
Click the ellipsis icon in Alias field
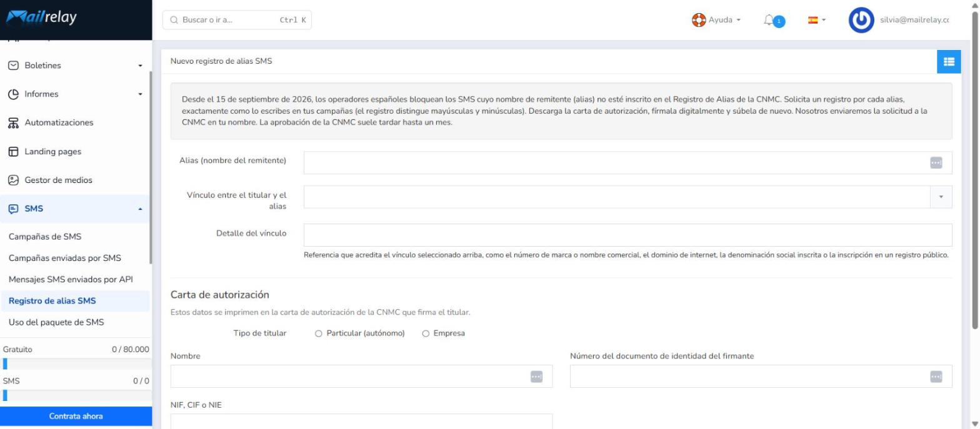[936, 162]
